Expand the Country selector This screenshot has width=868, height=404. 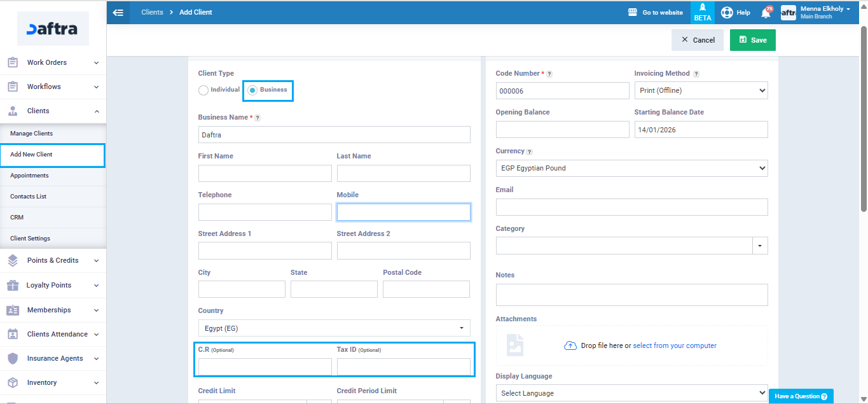click(x=334, y=328)
